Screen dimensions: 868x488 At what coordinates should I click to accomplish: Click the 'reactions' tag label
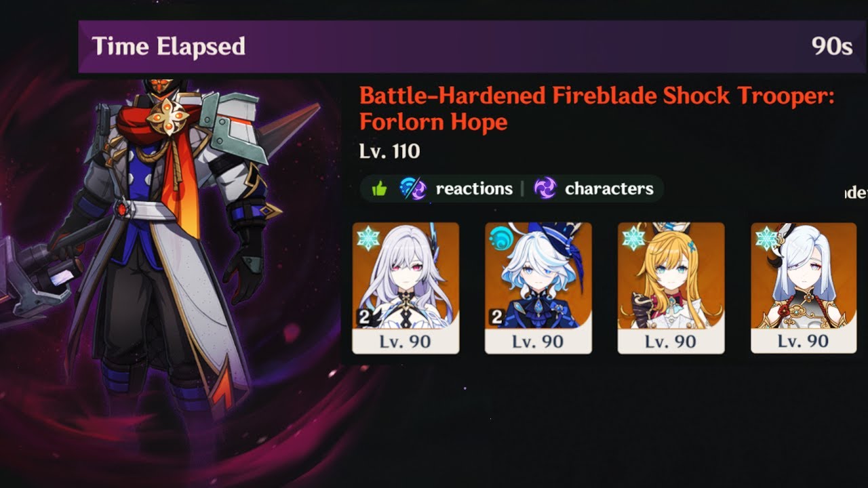tap(474, 188)
